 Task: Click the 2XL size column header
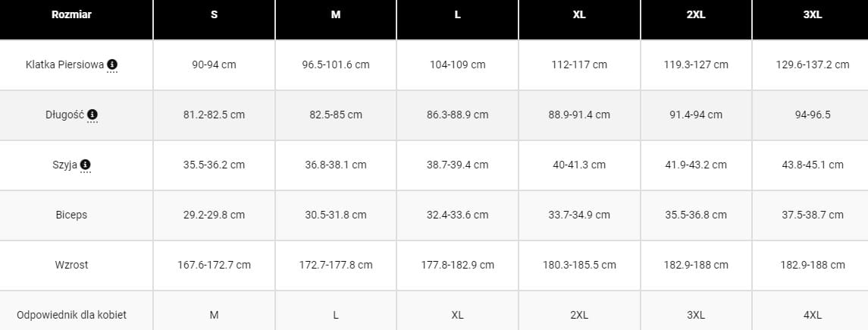[696, 15]
